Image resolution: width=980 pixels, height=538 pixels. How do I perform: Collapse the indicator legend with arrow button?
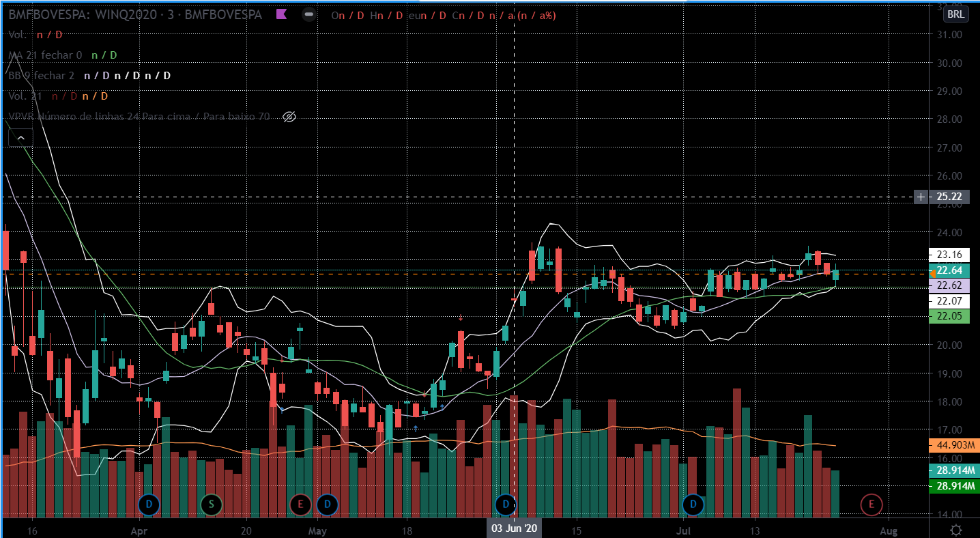pos(21,139)
